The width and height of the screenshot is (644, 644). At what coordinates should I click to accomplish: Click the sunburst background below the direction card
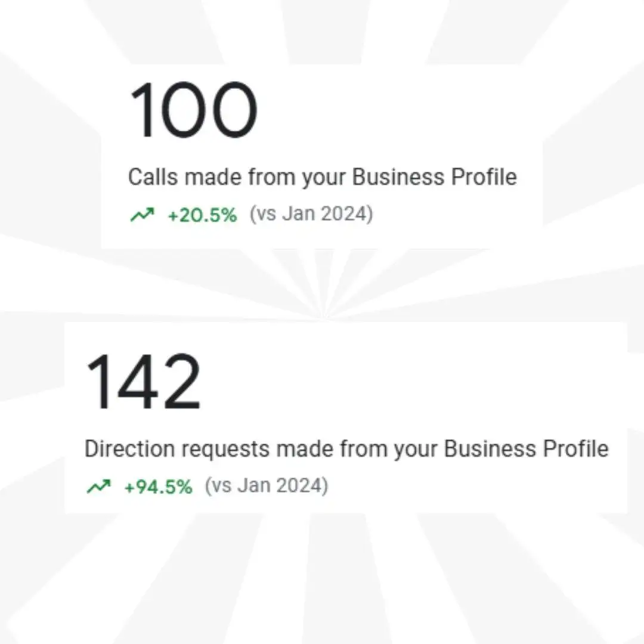click(322, 578)
